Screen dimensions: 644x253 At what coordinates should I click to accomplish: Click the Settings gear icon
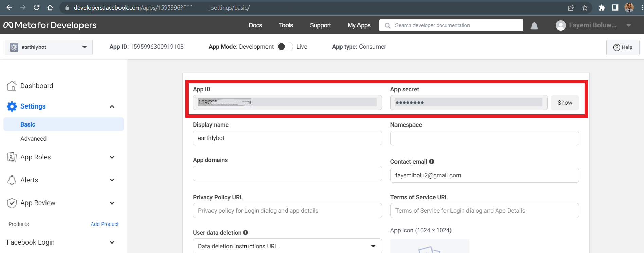tap(12, 106)
